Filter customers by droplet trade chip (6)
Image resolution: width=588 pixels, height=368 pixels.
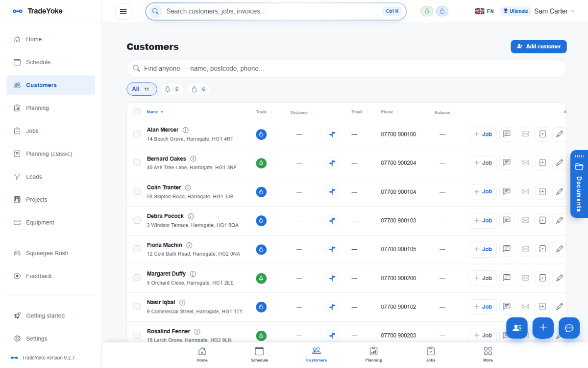[199, 89]
